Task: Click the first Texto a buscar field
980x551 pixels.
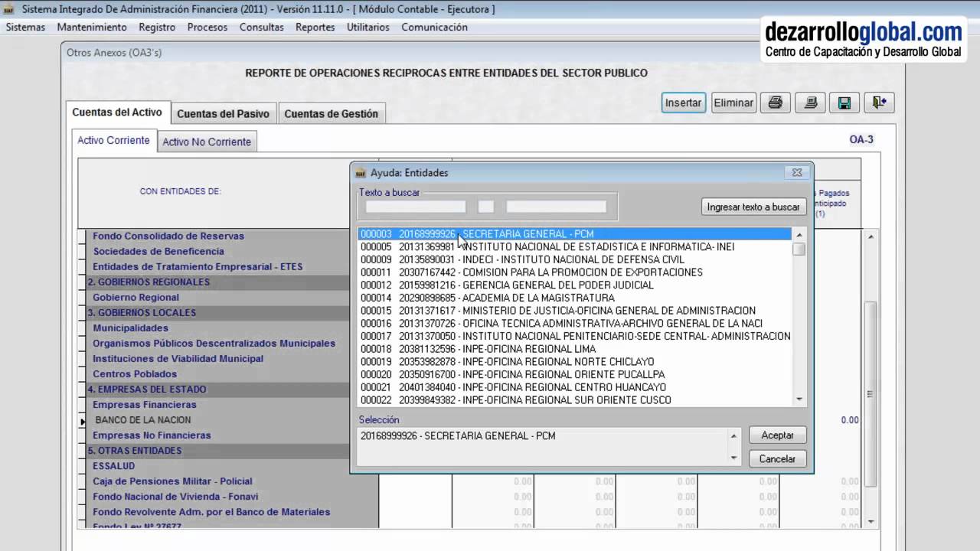Action: 416,207
